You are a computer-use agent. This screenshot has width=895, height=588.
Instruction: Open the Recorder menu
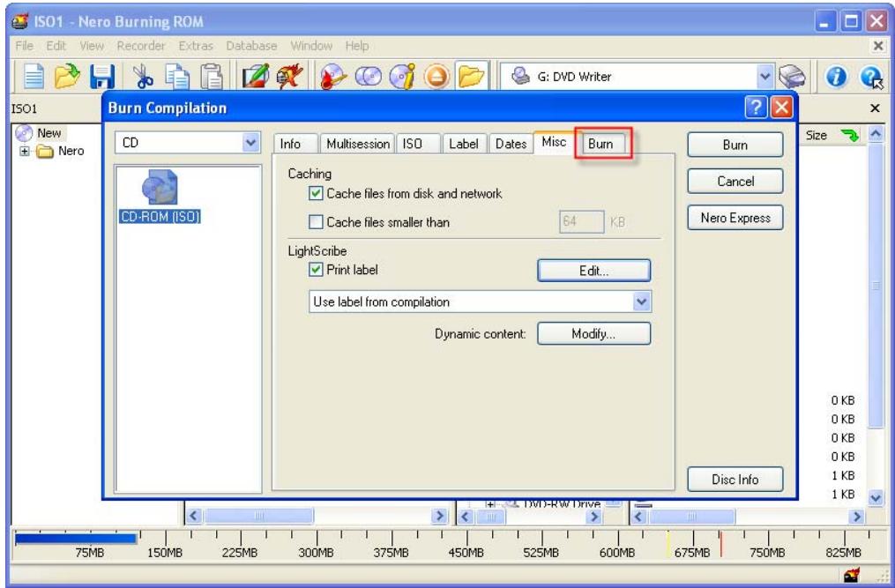pos(141,46)
